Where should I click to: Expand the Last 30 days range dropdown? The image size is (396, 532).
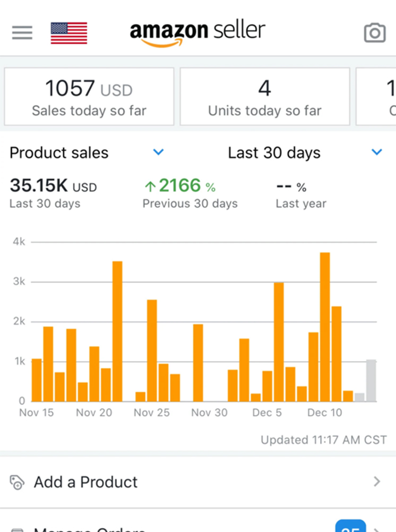coord(377,153)
